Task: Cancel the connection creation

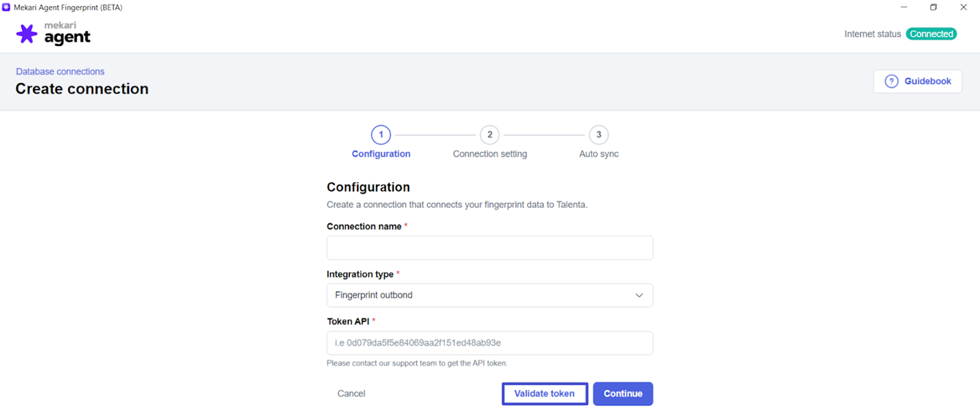Action: point(351,394)
